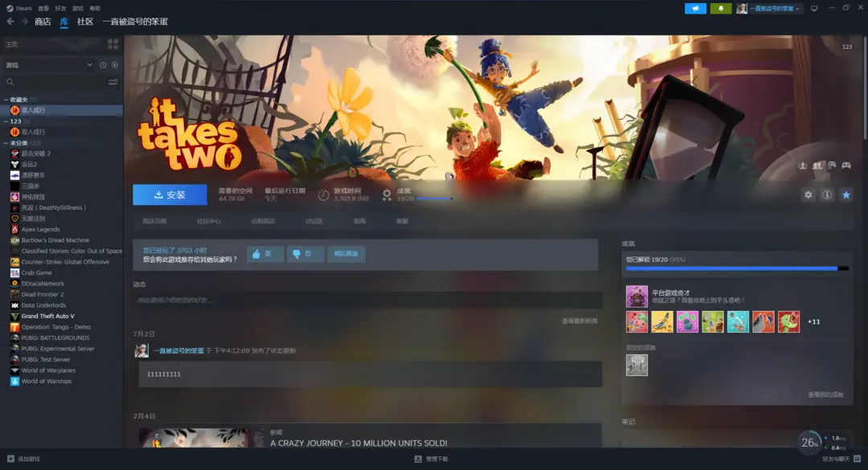Click the blue 安装 install button
This screenshot has height=470, width=868.
pos(170,195)
